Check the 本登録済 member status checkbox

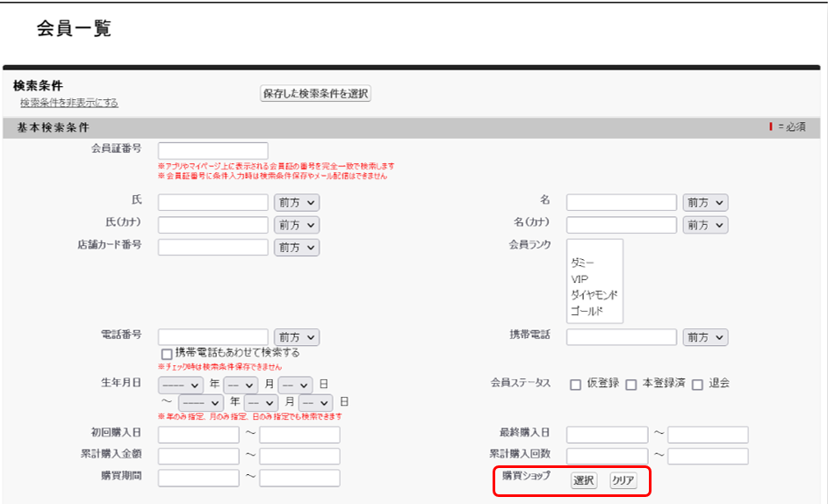(630, 385)
